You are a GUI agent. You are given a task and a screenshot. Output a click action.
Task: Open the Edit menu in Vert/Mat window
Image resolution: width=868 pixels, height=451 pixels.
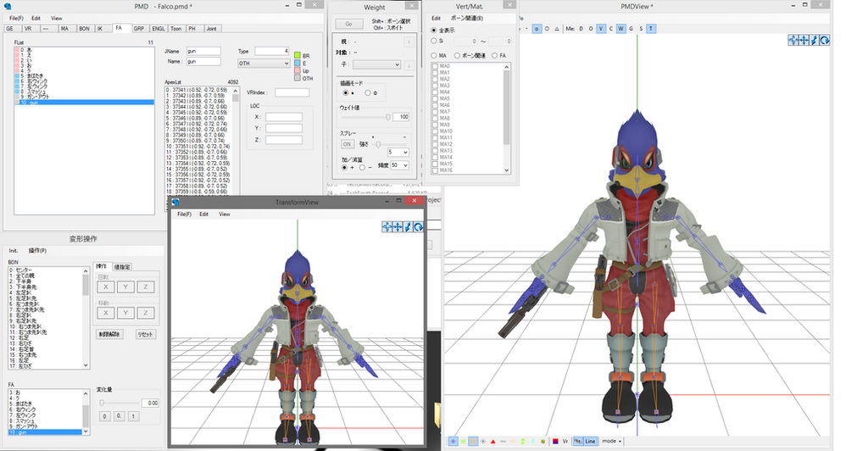437,19
